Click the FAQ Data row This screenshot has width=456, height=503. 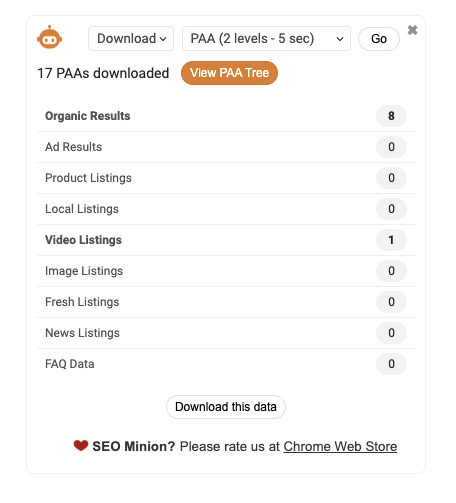226,364
